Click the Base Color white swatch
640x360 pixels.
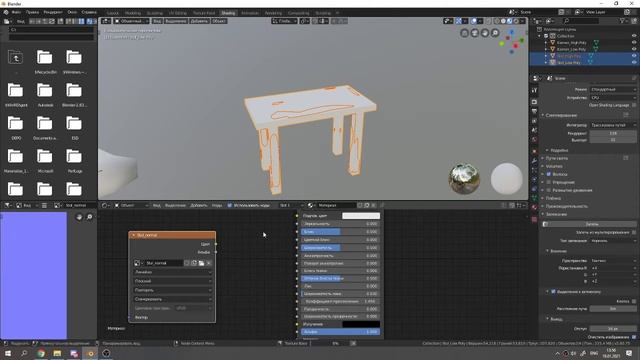[x=361, y=216]
